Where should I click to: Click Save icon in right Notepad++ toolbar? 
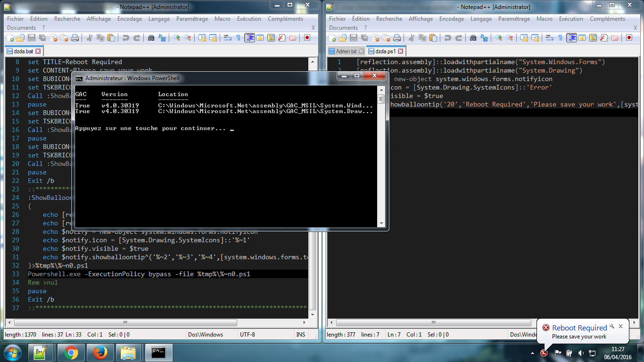coord(354,38)
